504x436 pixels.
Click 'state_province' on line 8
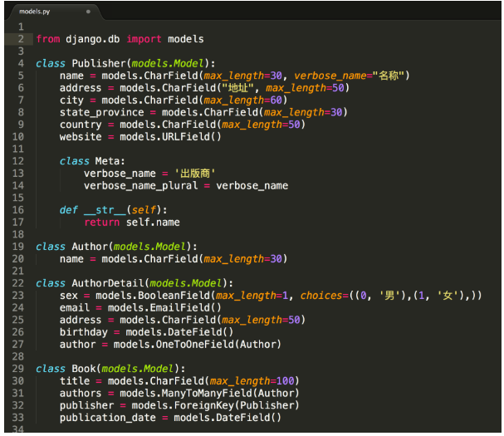[102, 112]
